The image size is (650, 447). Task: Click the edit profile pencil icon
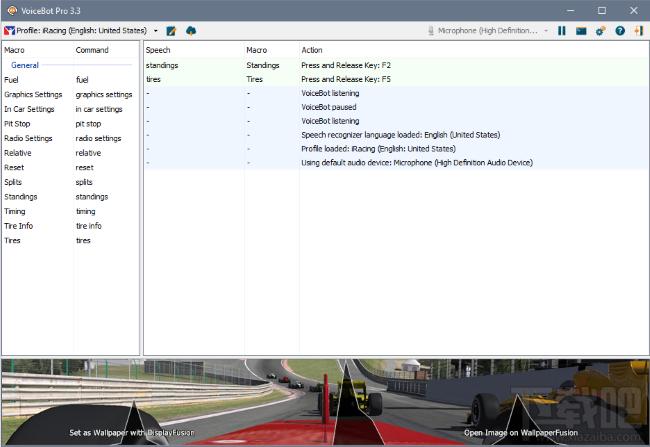click(171, 31)
